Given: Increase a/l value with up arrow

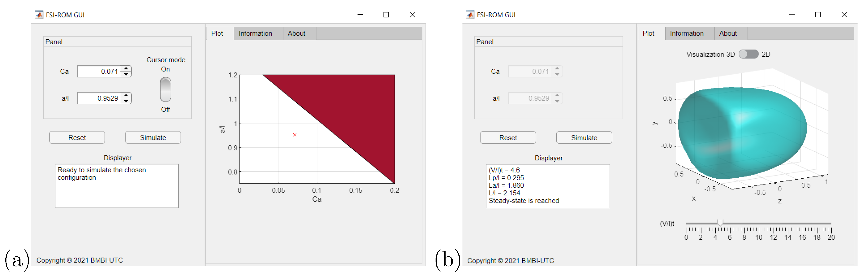Looking at the screenshot, I should 126,95.
